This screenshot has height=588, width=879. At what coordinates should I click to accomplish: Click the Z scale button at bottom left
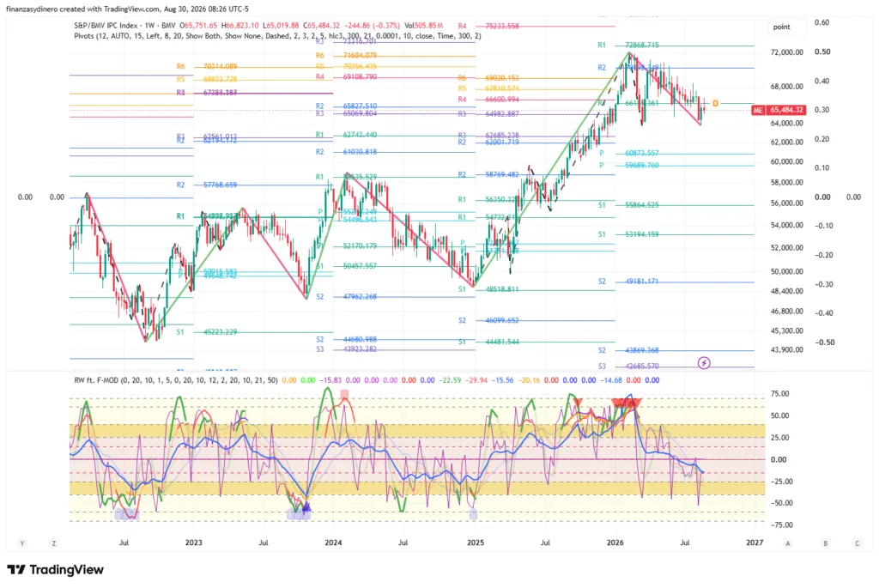(54, 543)
